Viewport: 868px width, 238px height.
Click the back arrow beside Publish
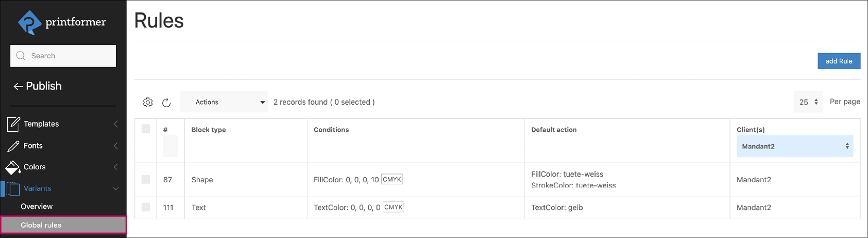(x=18, y=86)
